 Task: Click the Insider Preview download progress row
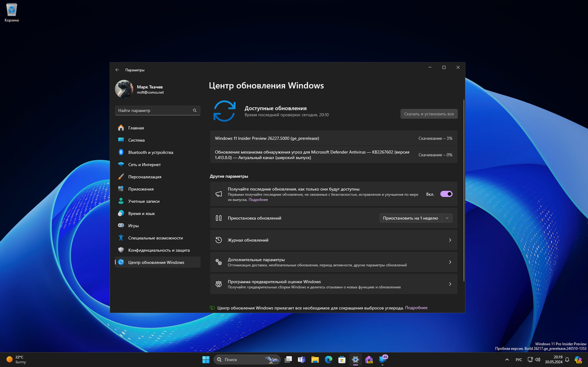point(333,138)
